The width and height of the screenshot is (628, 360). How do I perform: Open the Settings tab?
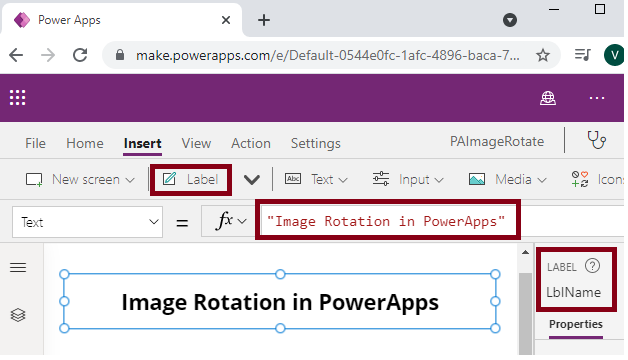[x=316, y=143]
